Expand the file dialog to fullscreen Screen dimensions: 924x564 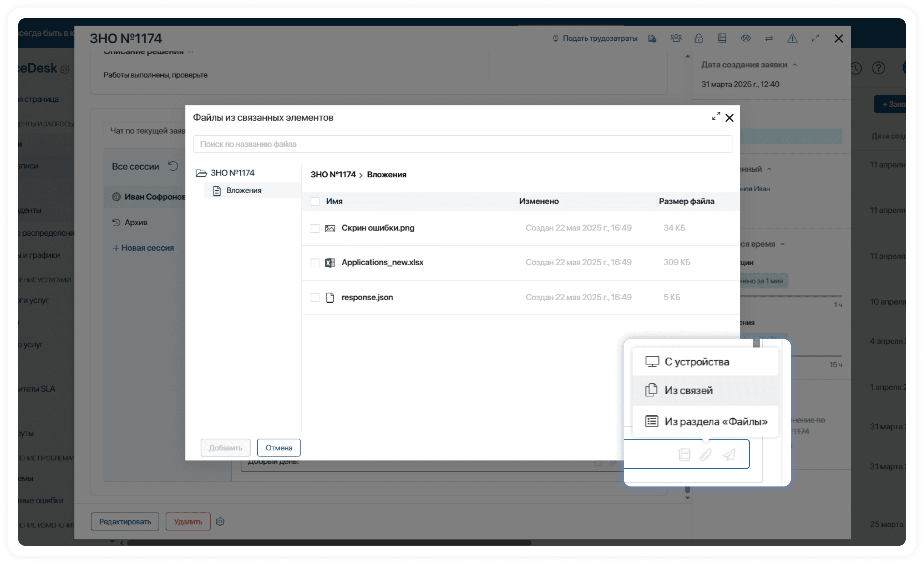(x=716, y=116)
